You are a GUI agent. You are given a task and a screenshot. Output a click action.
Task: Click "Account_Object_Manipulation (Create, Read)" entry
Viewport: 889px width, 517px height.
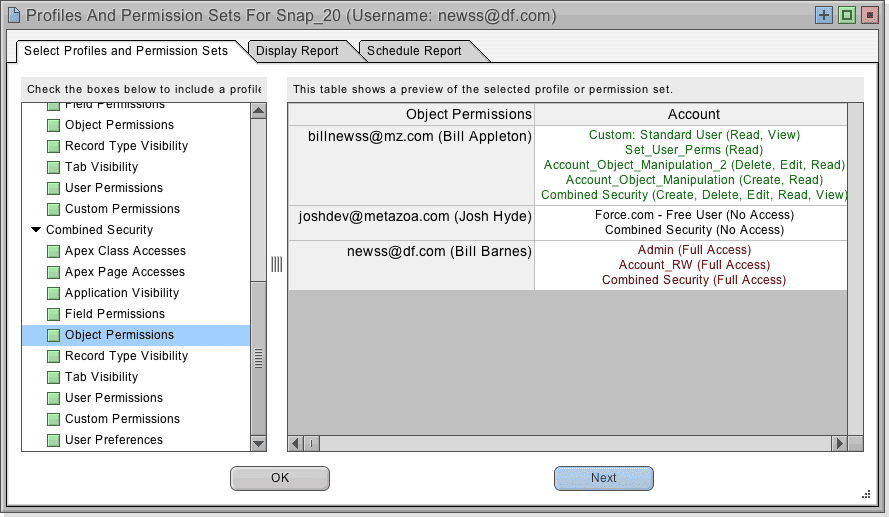[x=694, y=180]
